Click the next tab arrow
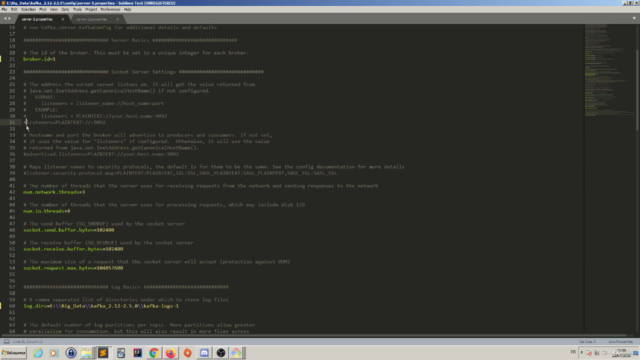 point(9,19)
